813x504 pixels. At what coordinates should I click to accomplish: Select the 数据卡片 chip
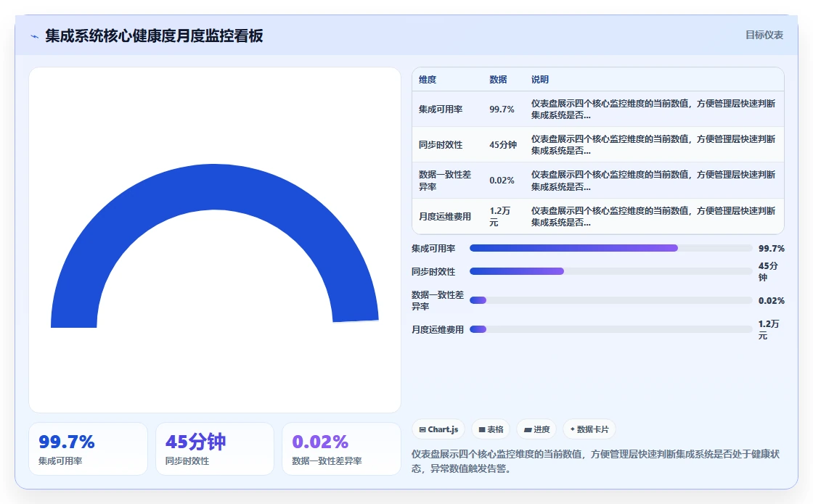click(x=589, y=429)
